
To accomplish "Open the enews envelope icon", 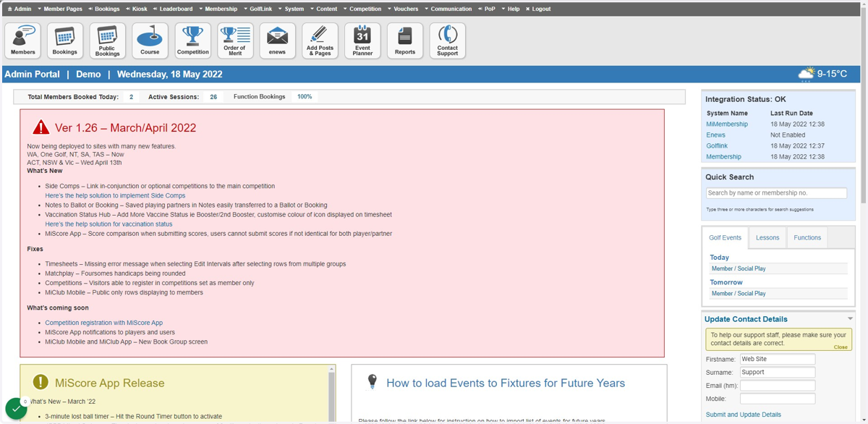I will (x=278, y=41).
